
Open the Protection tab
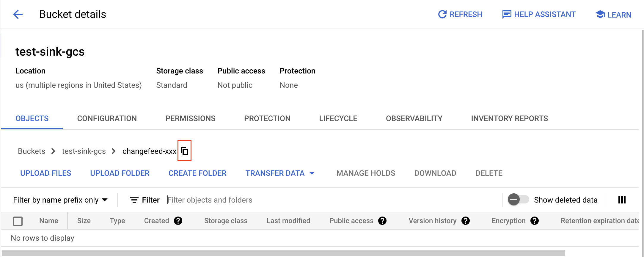267,118
